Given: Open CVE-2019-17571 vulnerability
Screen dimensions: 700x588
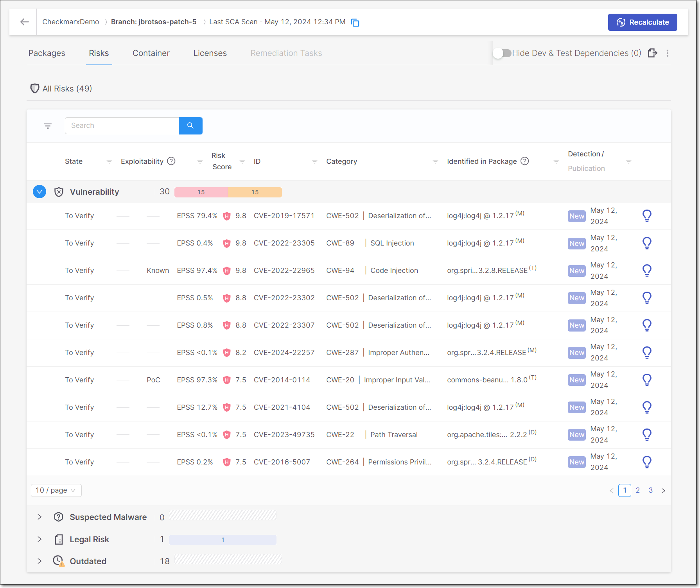Looking at the screenshot, I should click(x=284, y=216).
